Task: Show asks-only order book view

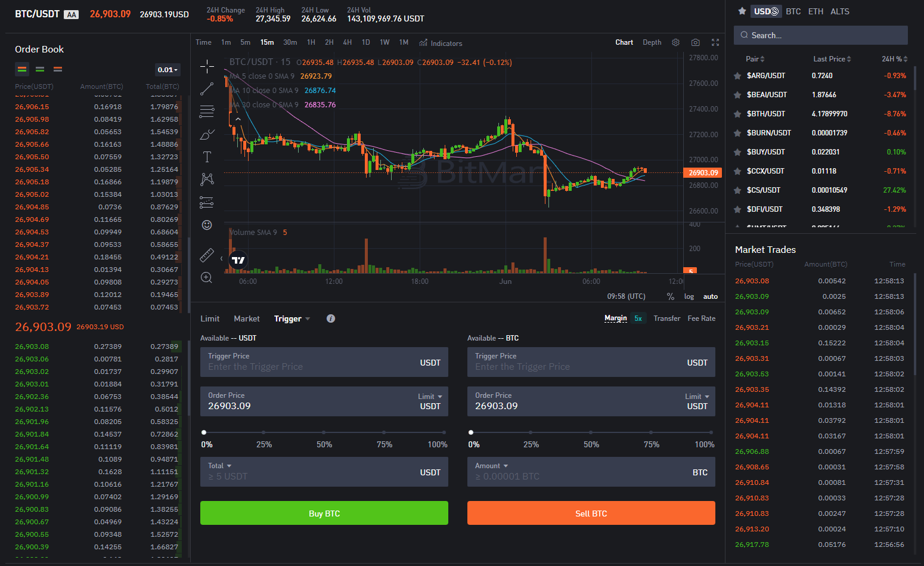Action: pos(58,69)
